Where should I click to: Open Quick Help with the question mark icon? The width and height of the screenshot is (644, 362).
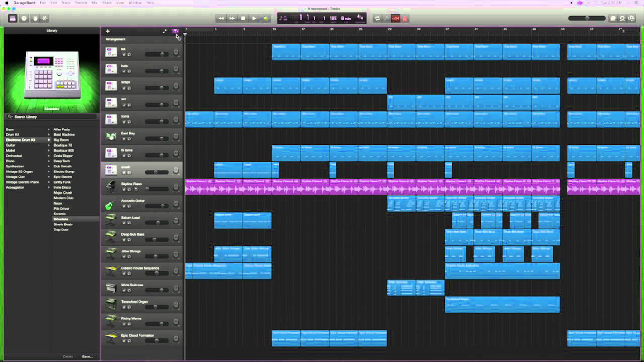coord(24,19)
